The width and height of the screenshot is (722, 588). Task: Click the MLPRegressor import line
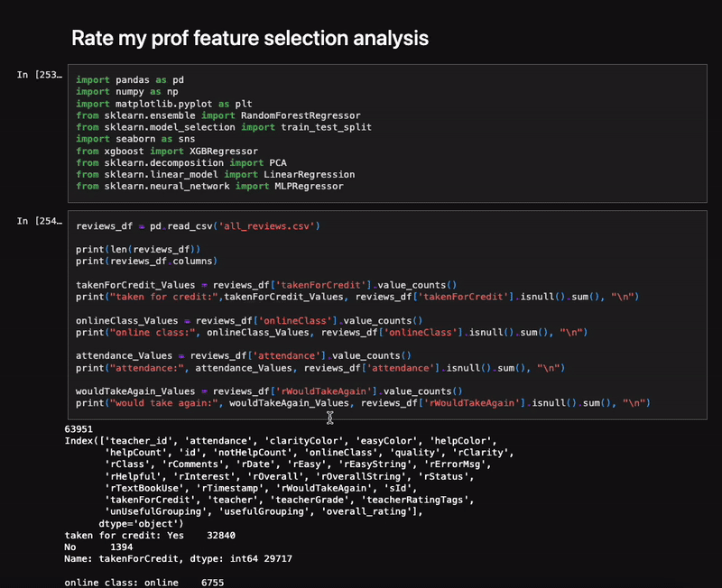tap(209, 186)
